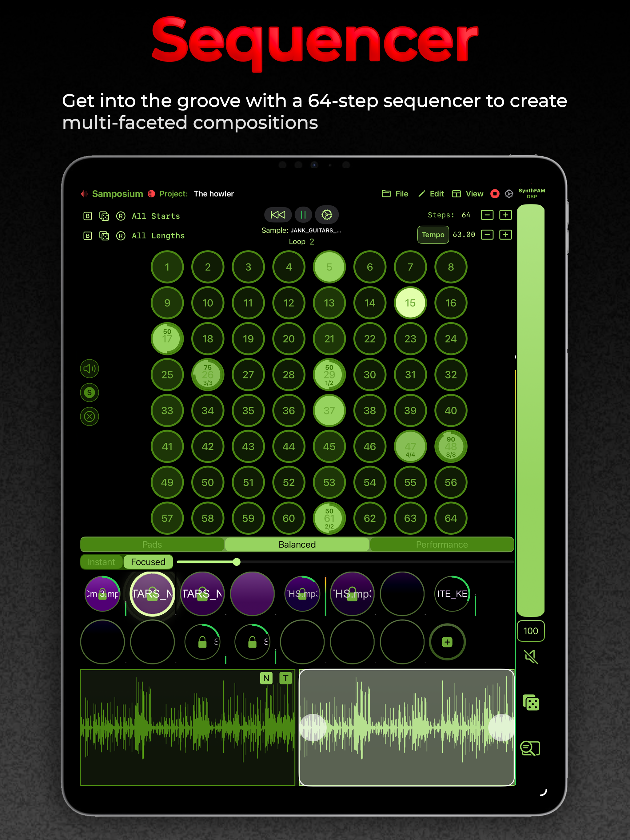Select the Instant mode
Viewport: 630px width, 840px height.
[102, 562]
